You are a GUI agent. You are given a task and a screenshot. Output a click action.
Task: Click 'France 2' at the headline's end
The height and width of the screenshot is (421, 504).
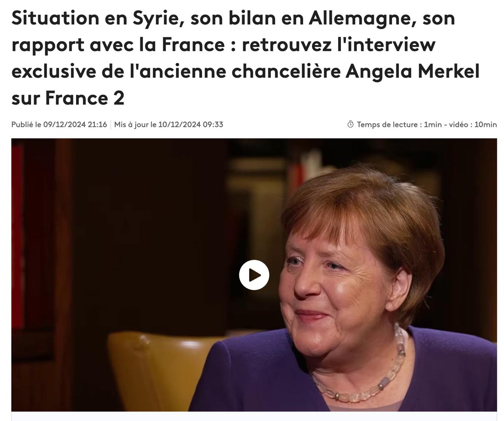pyautogui.click(x=84, y=98)
